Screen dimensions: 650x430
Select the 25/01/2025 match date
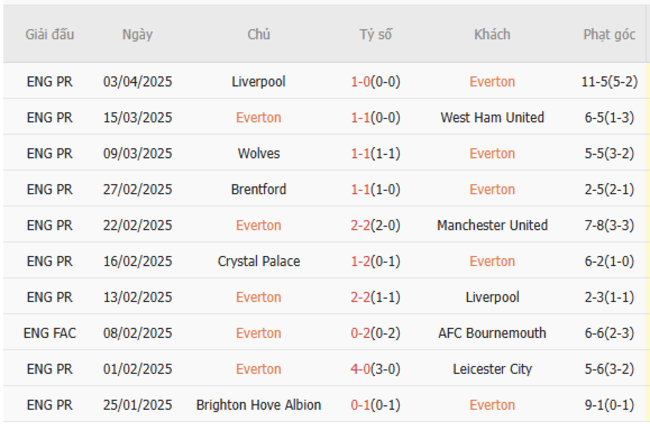[x=138, y=406]
